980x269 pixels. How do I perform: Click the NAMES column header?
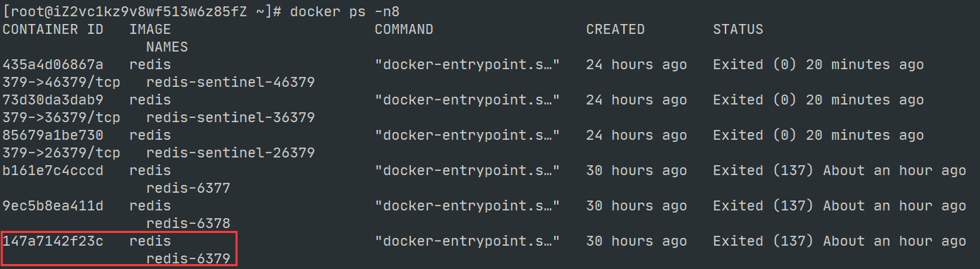tap(167, 47)
